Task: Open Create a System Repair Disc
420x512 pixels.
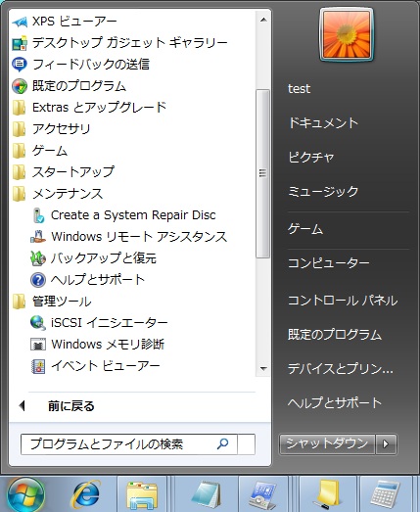Action: click(x=124, y=215)
